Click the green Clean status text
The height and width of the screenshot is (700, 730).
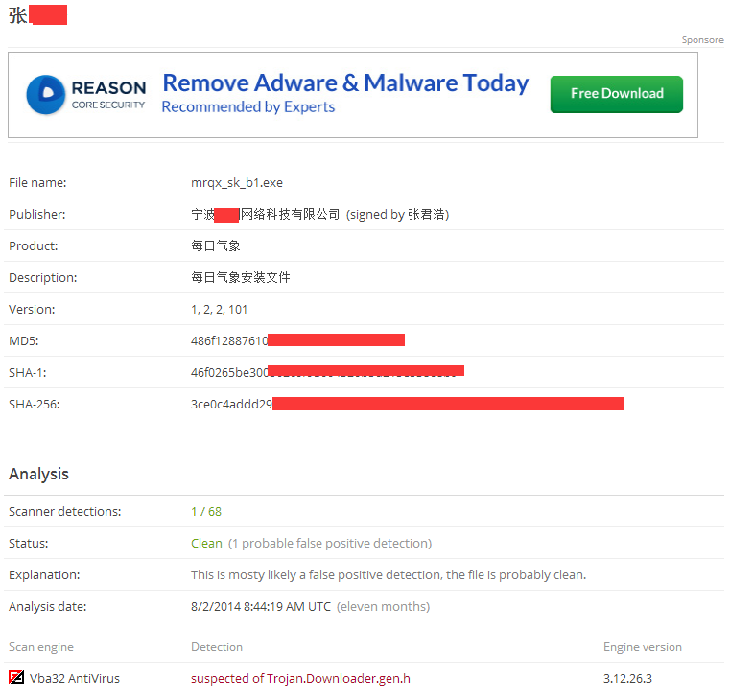[206, 543]
